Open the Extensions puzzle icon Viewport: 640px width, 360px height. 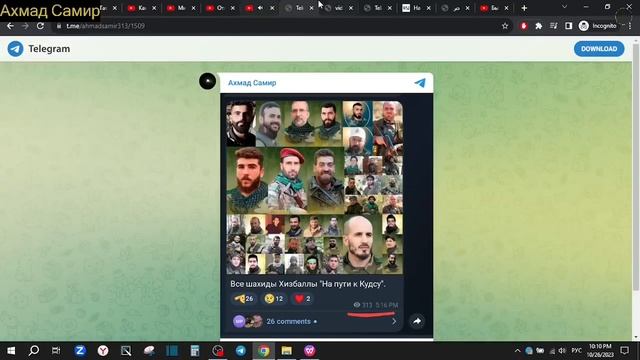click(x=538, y=26)
